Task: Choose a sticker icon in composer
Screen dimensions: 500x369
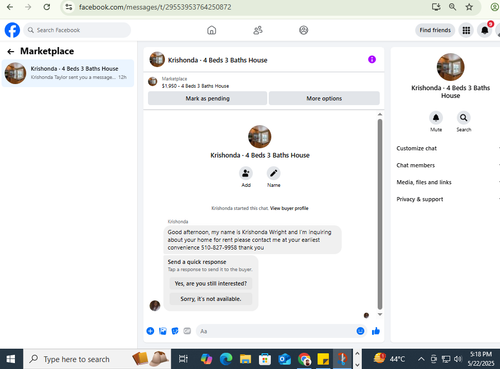Action: tap(175, 331)
